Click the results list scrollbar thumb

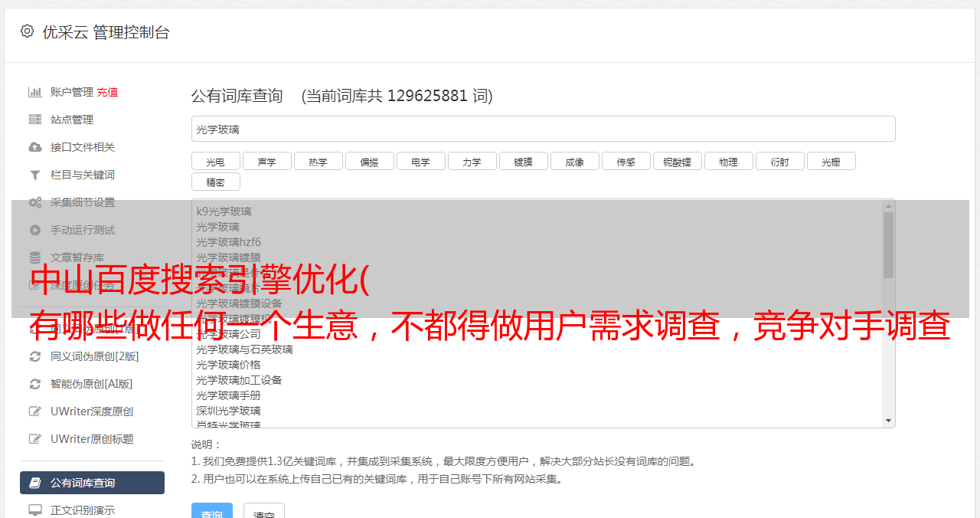(889, 245)
